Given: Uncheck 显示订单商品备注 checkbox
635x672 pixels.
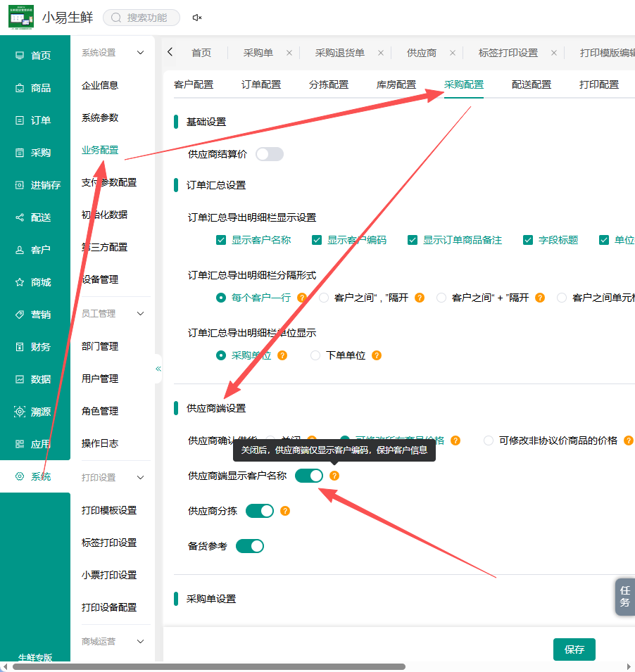Looking at the screenshot, I should 413,240.
